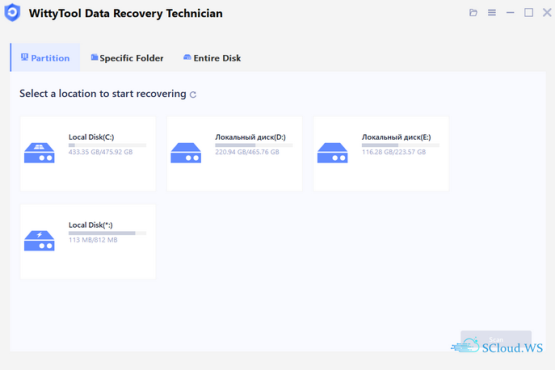Click the 113 MB/812 MB size text
This screenshot has height=370, width=555.
(93, 240)
